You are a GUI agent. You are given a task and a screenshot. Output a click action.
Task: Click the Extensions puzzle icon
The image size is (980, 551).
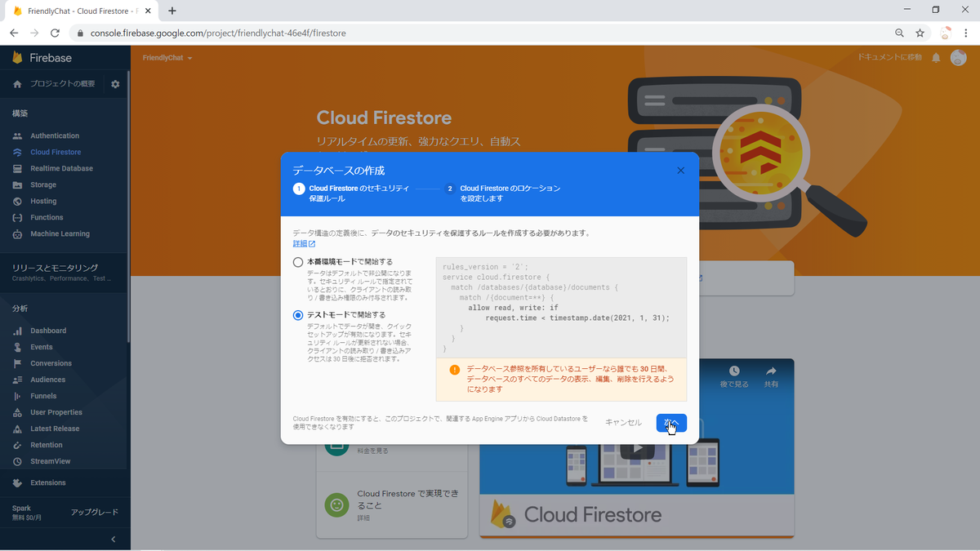(x=17, y=482)
